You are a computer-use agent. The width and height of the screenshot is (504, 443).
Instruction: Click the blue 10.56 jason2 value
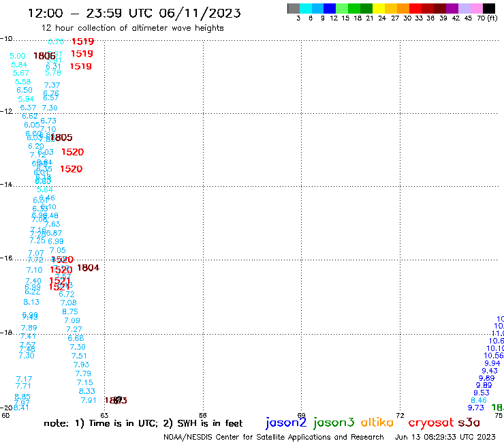tap(494, 356)
